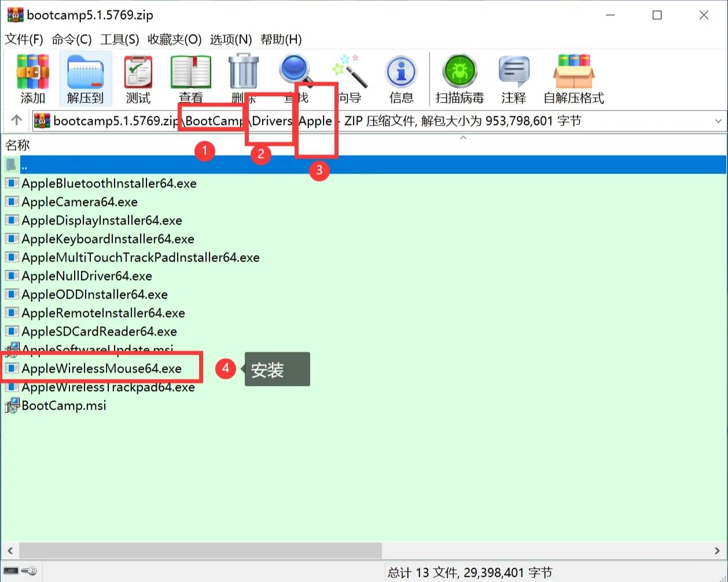Open the Favorites (收藏夹) menu
This screenshot has width=728, height=582.
[x=174, y=39]
